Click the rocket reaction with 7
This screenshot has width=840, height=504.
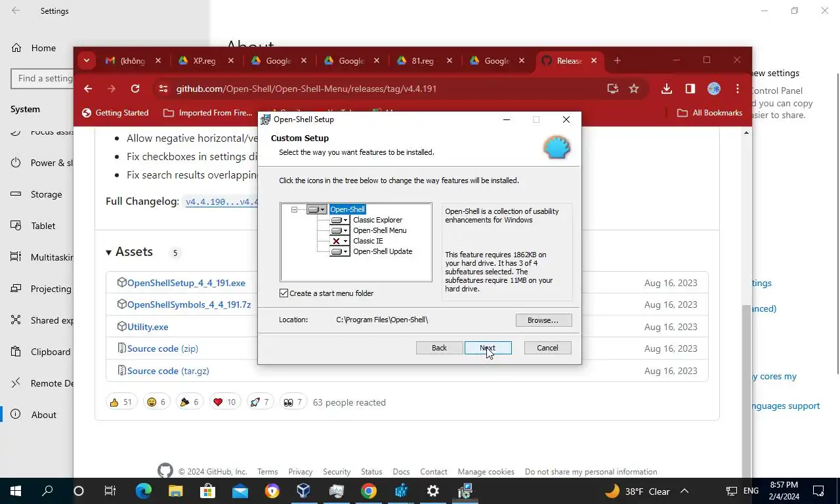click(259, 402)
